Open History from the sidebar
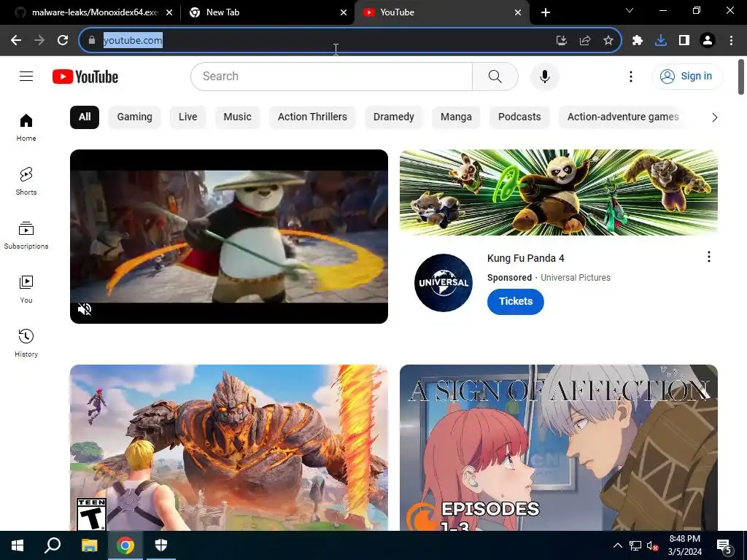The image size is (747, 560). pos(26,343)
